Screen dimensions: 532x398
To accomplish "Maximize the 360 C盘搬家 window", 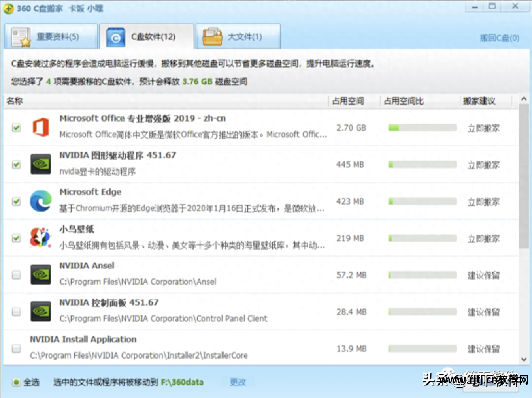I will pos(492,6).
